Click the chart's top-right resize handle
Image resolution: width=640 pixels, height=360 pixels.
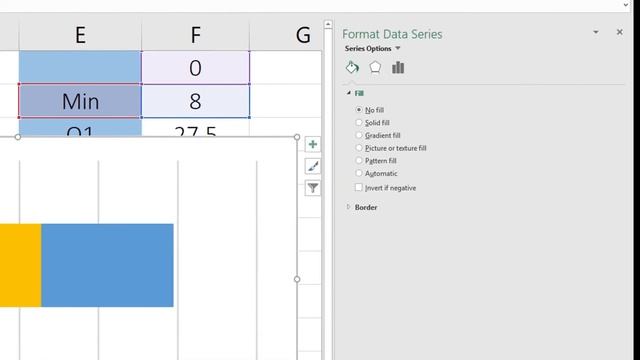(297, 137)
